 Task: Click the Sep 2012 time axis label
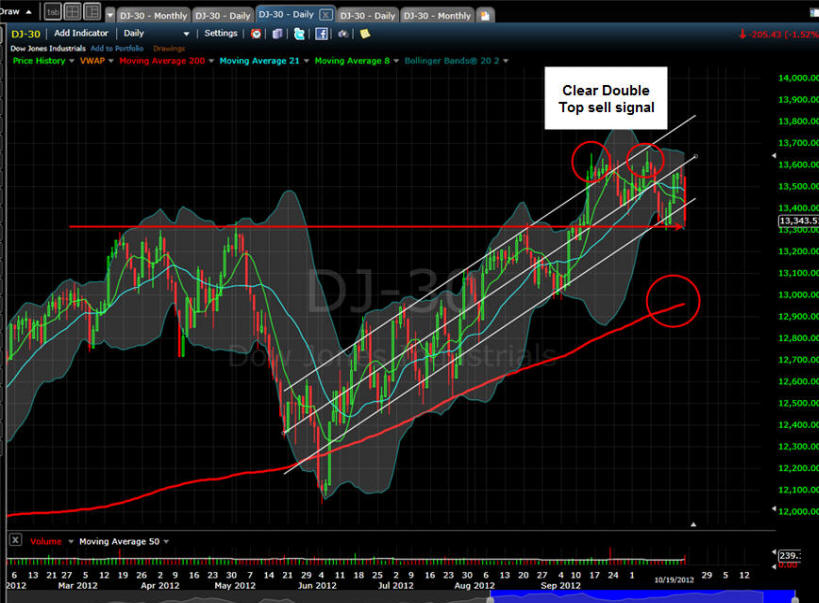click(560, 586)
